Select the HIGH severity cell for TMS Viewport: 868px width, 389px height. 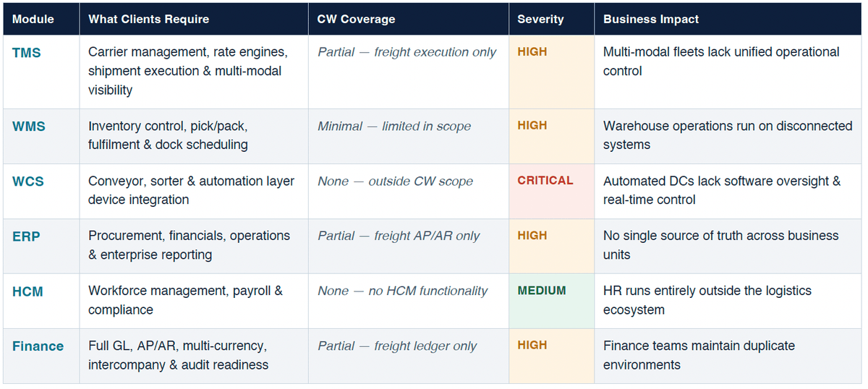click(x=532, y=52)
